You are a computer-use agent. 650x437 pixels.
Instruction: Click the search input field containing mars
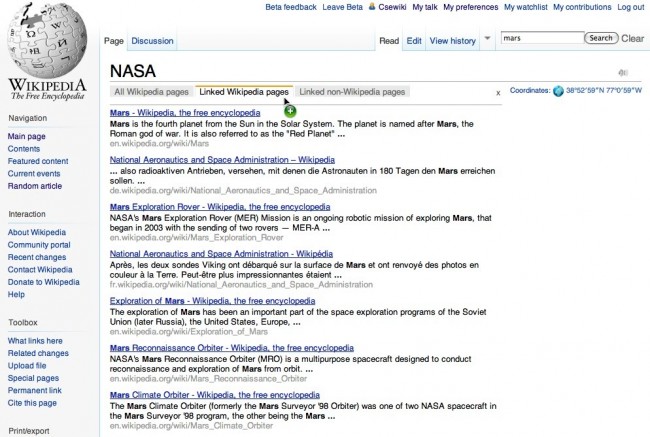tap(542, 38)
